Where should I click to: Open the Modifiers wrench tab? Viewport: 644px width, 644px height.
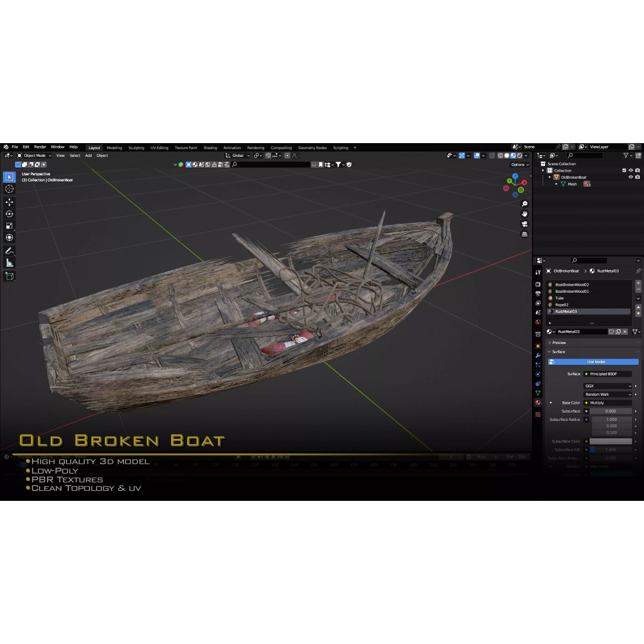point(538,355)
